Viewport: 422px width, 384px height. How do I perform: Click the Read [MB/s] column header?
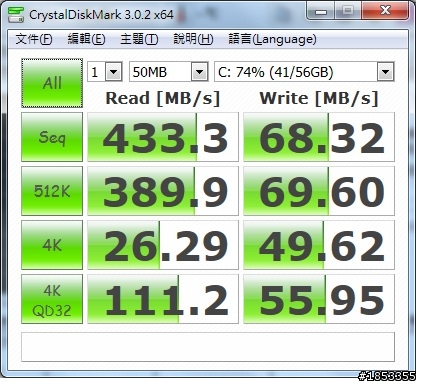[x=163, y=98]
